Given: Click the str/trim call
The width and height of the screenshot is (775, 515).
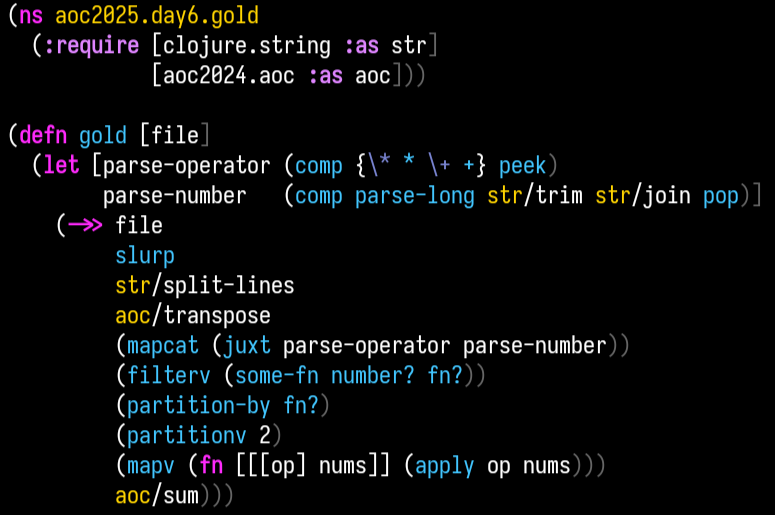Looking at the screenshot, I should coord(535,195).
